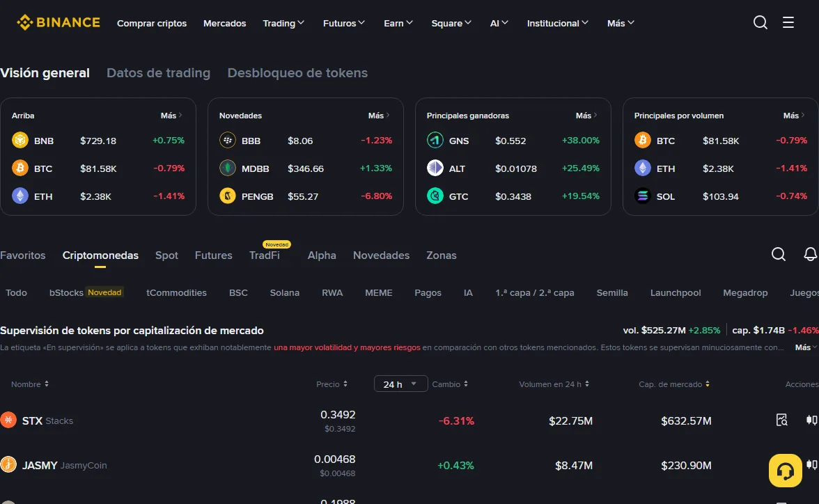The image size is (819, 504).
Task: Click the STX Stacks coin icon
Action: (x=8, y=420)
